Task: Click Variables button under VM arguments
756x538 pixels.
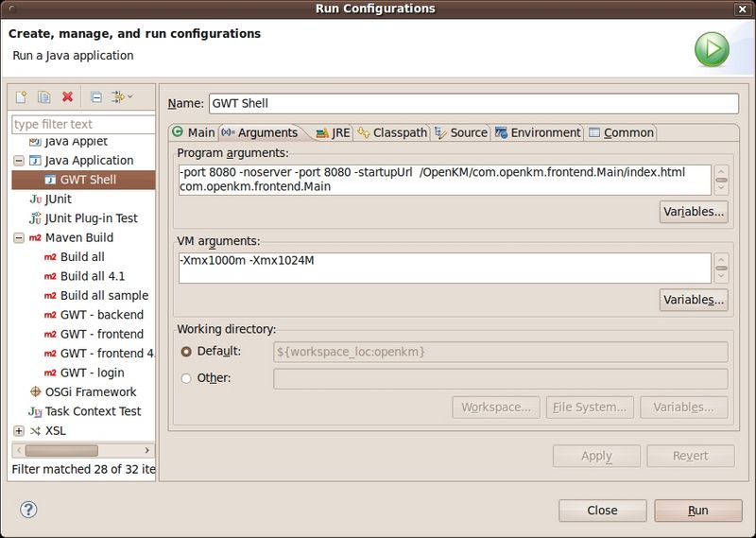Action: [694, 300]
